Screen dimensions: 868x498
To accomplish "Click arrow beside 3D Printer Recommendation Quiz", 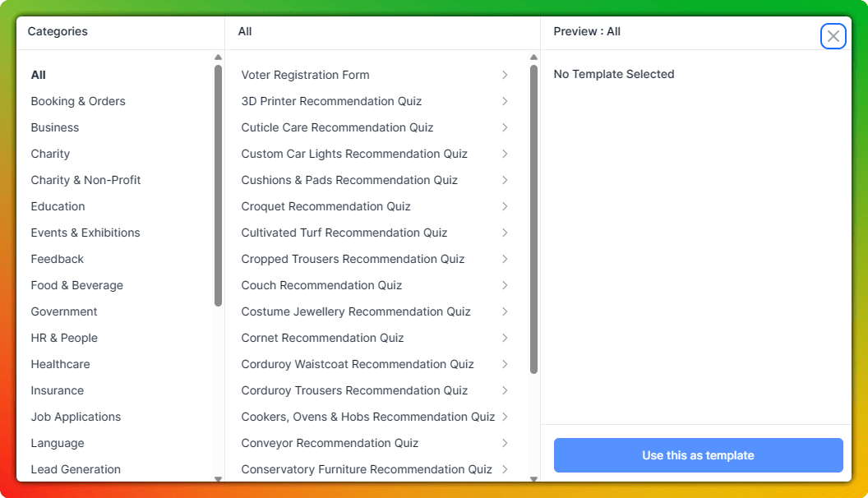I will click(x=505, y=101).
